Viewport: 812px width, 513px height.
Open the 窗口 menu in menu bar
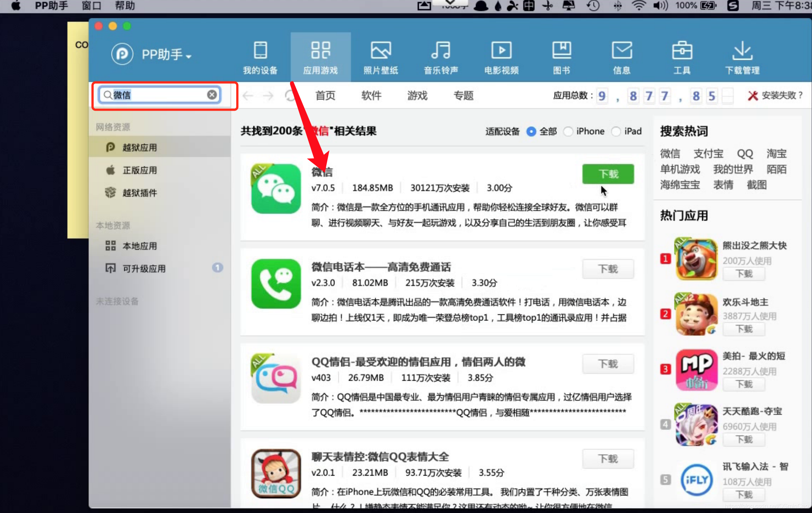click(x=91, y=6)
